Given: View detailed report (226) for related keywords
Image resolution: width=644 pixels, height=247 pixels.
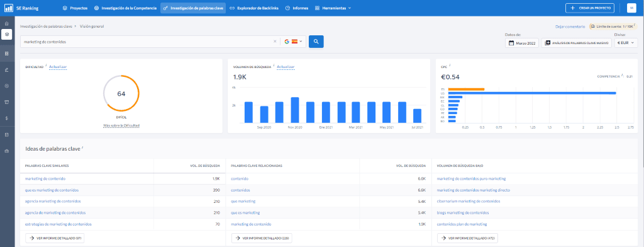Looking at the screenshot, I should point(262,238).
